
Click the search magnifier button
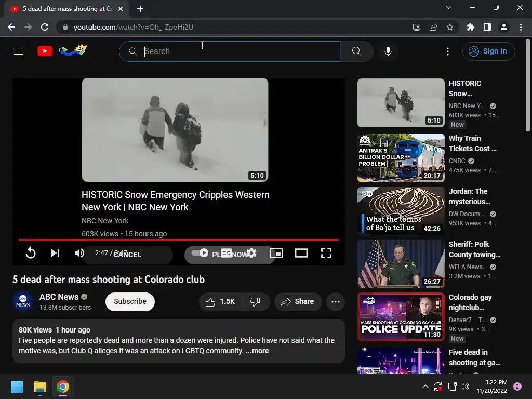pos(356,51)
